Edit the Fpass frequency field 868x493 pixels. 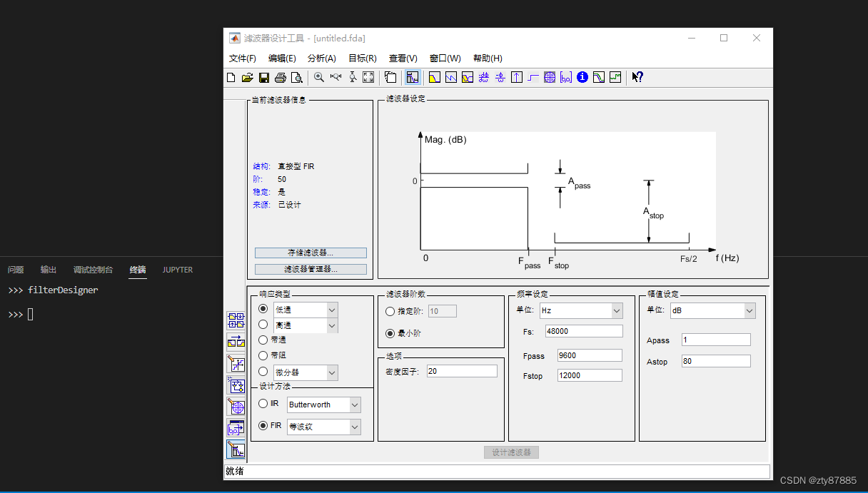pos(589,355)
